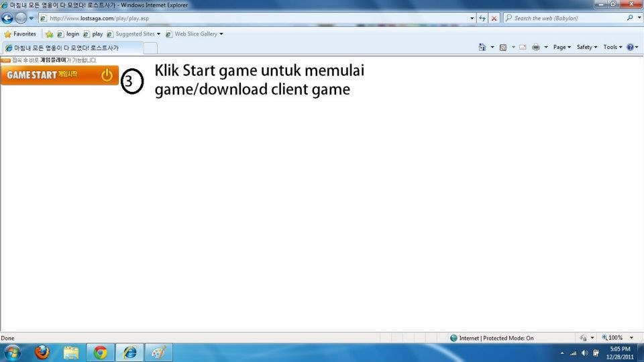Click the RSS feeds icon

pyautogui.click(x=503, y=47)
